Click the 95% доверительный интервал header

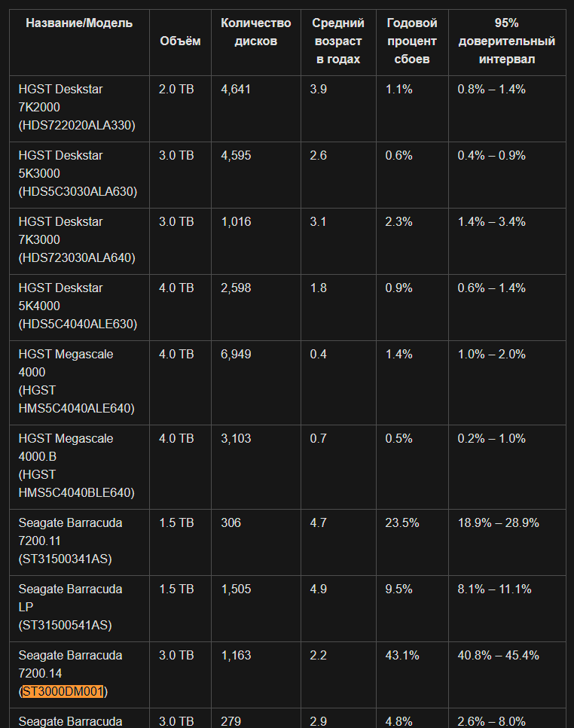(506, 41)
